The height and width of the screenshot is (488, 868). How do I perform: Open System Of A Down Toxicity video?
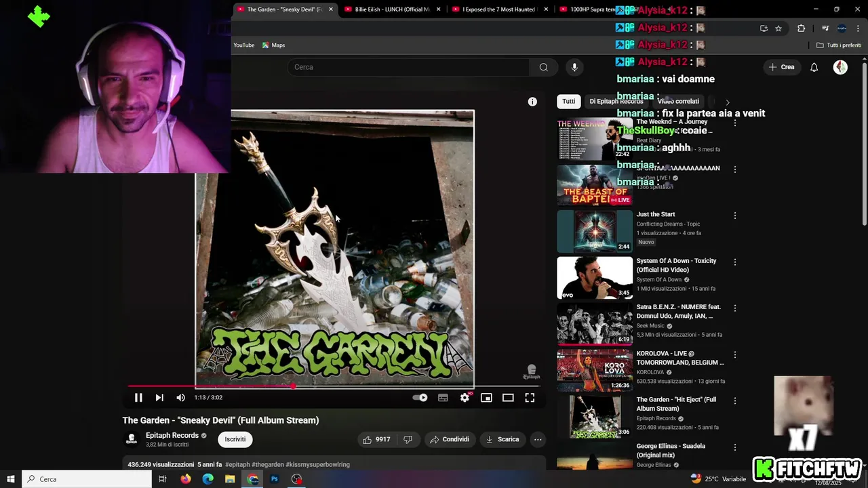(x=676, y=265)
